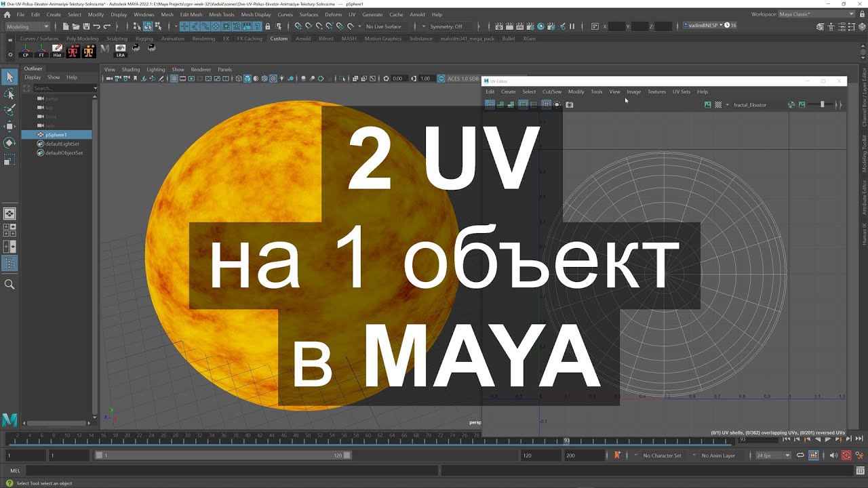Image resolution: width=868 pixels, height=488 pixels.
Task: Switch to the Arnold shelf tab
Action: 303,39
